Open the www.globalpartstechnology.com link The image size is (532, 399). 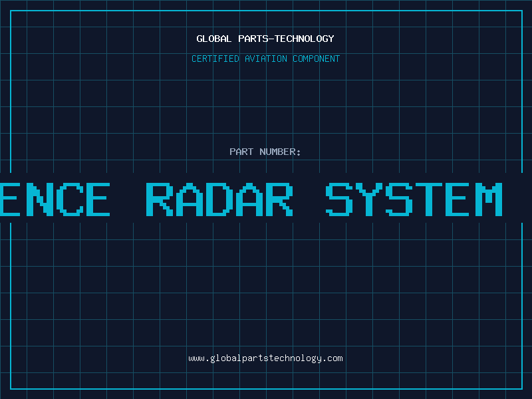pos(265,358)
